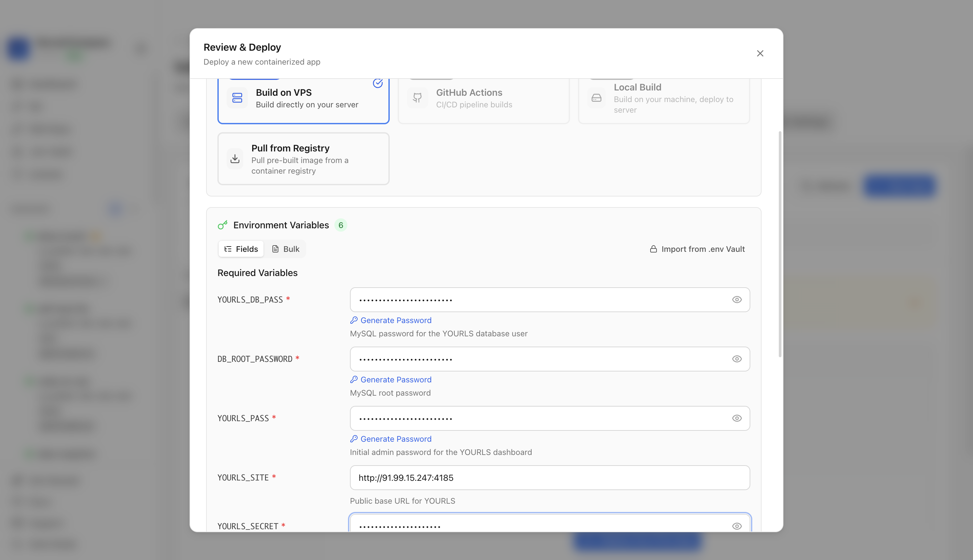Click the Pull from Registry download icon
The height and width of the screenshot is (560, 973).
[x=235, y=159]
